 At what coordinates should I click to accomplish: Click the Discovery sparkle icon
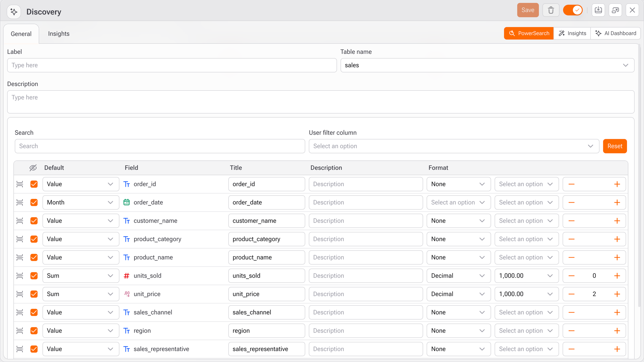coord(14,12)
